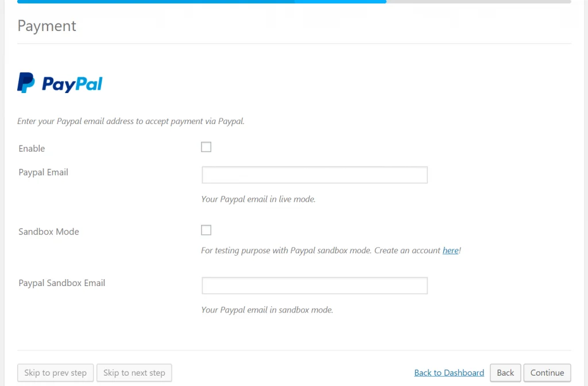Click into the Paypal Sandbox Email field
Image resolution: width=588 pixels, height=386 pixels.
[314, 285]
